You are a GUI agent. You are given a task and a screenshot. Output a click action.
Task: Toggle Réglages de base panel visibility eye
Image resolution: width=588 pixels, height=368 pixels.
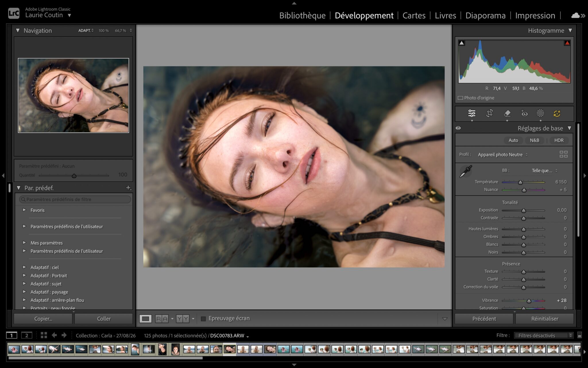point(458,128)
